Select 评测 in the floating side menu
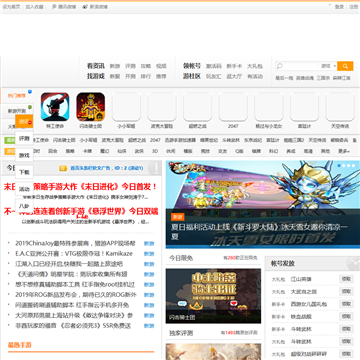Viewport: 360px width, 360px height. pyautogui.click(x=24, y=138)
